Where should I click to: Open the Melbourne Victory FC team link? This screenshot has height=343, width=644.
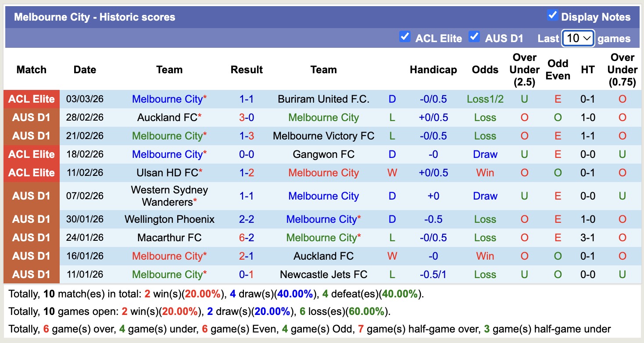click(x=323, y=136)
